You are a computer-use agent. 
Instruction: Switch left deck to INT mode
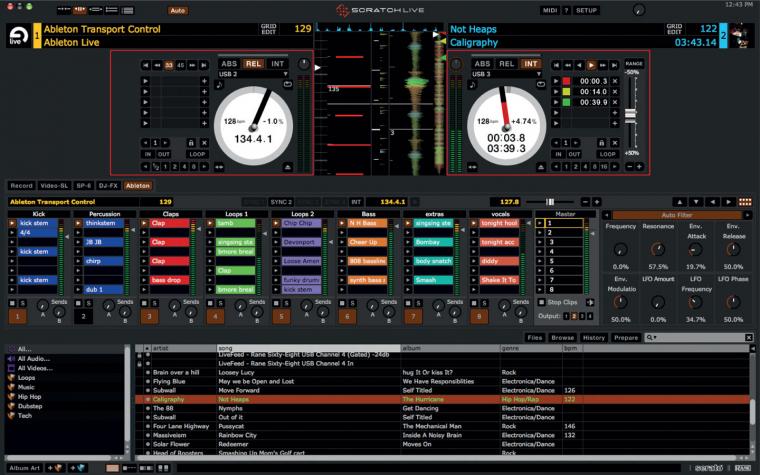click(277, 63)
